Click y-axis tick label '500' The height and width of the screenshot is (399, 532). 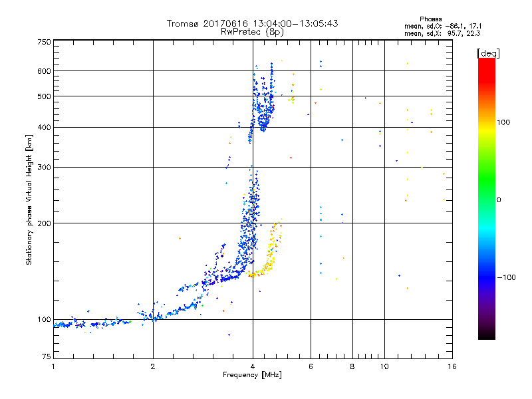[x=44, y=96]
